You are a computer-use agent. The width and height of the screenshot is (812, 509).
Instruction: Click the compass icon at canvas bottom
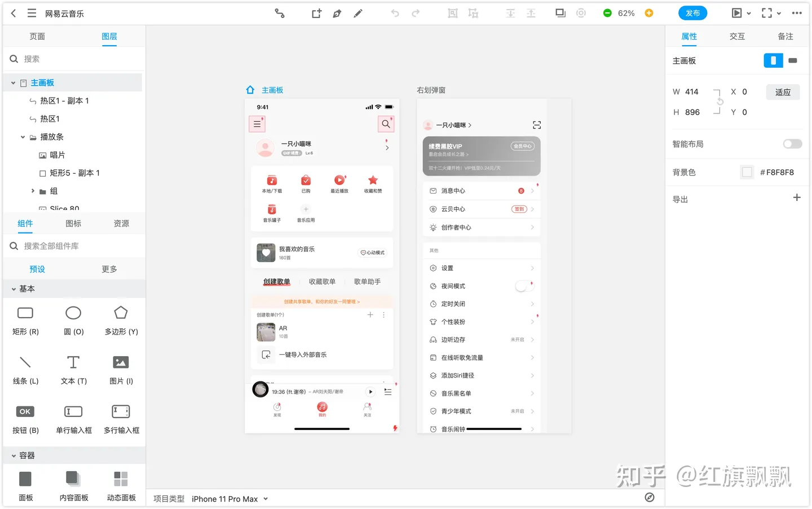click(x=650, y=497)
